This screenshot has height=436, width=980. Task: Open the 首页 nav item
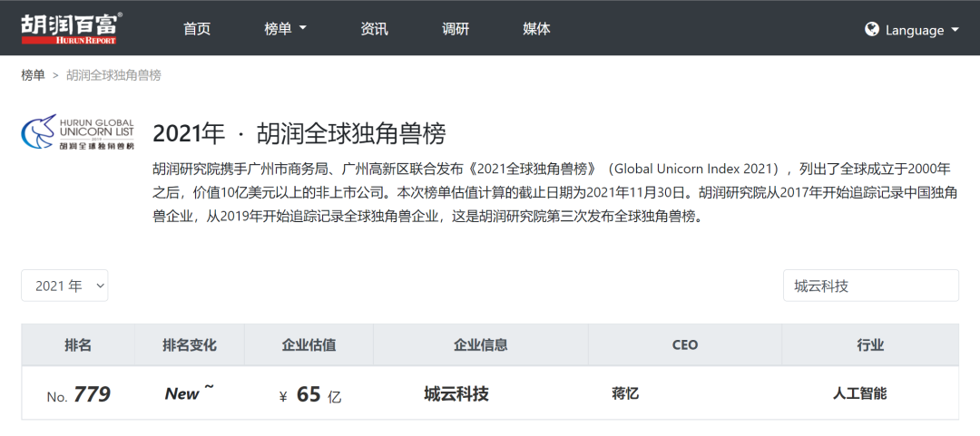tap(197, 29)
